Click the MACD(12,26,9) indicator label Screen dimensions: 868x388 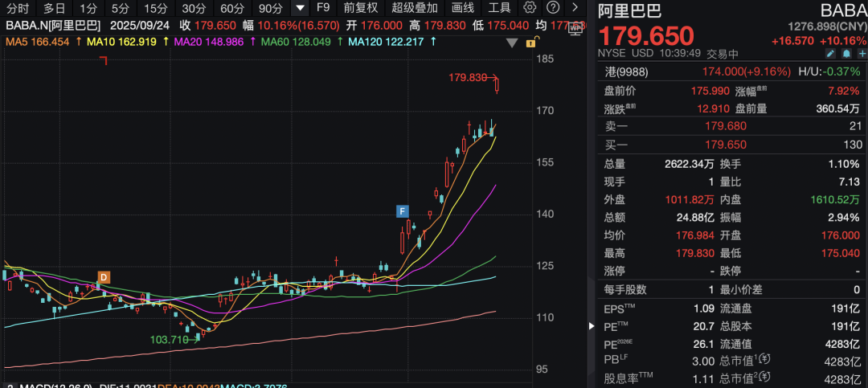56,386
